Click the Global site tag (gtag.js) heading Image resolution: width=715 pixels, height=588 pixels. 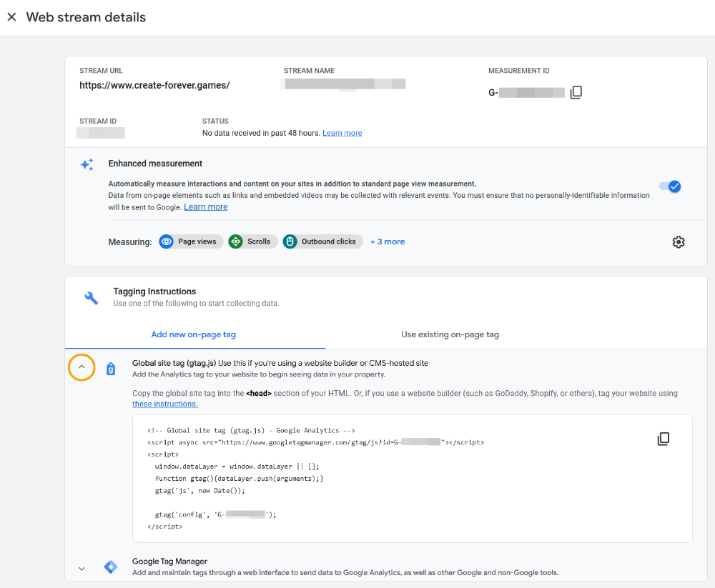(174, 363)
